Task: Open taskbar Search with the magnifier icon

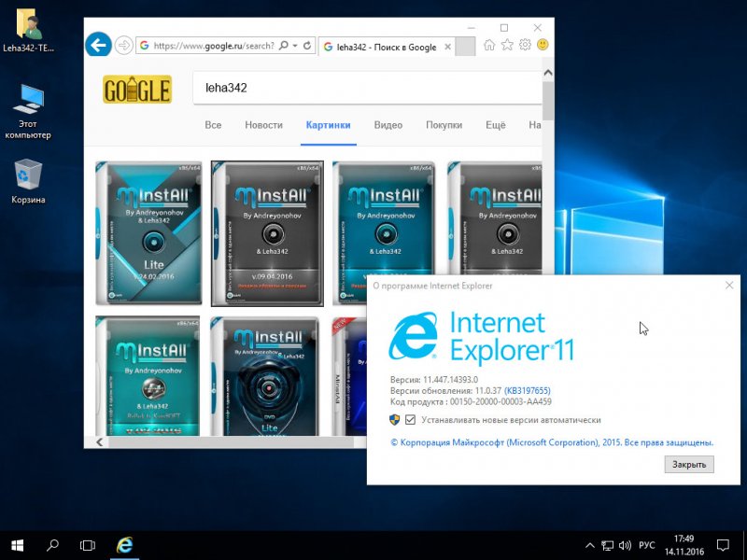Action: pos(52,545)
